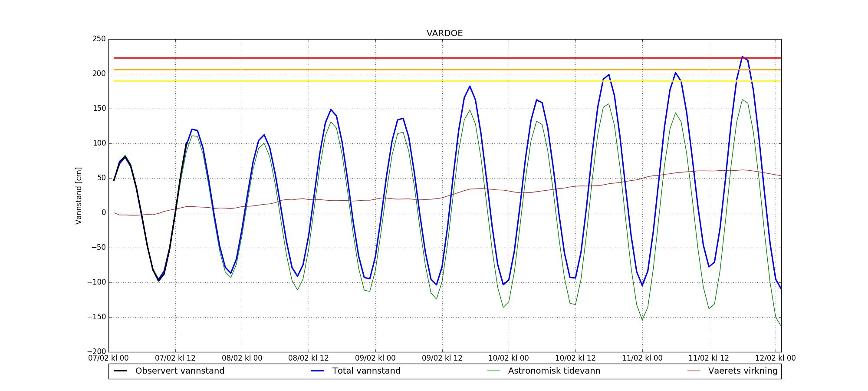Click the '07/02 kl 12' x-axis tick label

[175, 358]
